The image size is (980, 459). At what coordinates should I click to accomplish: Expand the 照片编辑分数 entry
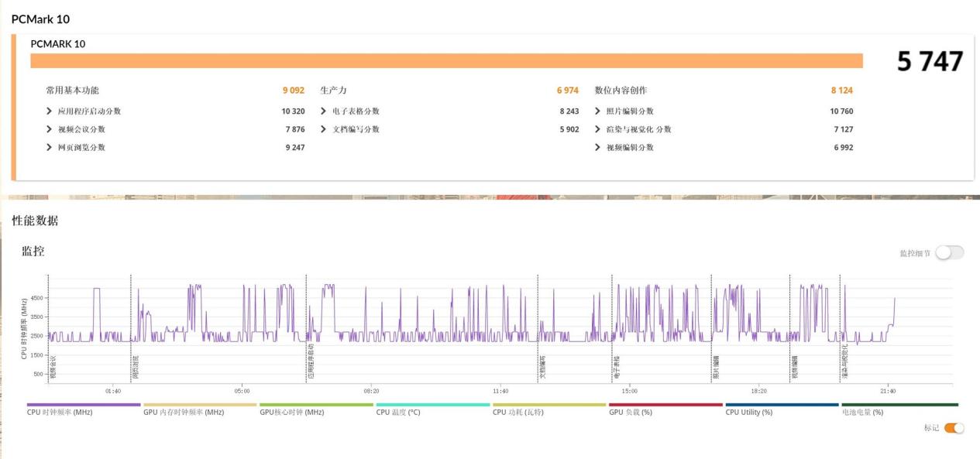(x=598, y=111)
